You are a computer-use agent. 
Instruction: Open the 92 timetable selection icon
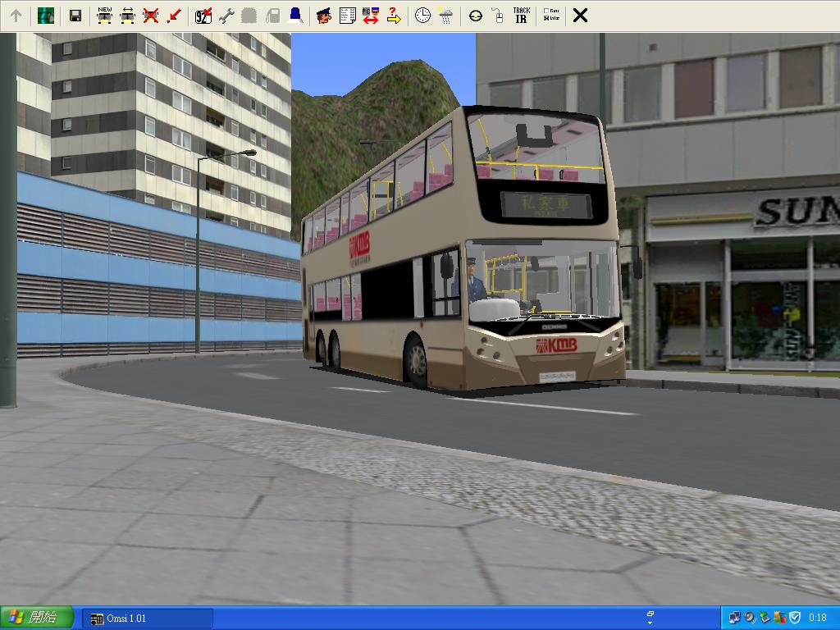(x=203, y=16)
